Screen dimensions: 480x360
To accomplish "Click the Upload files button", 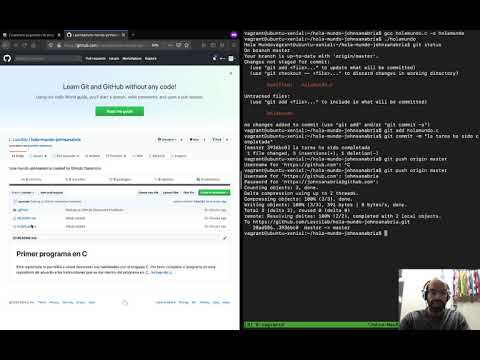I will [x=171, y=193].
